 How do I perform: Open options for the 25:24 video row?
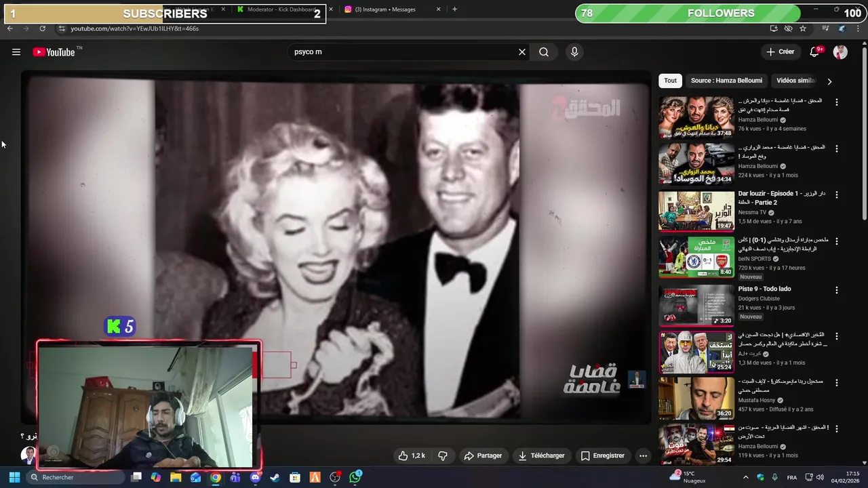836,336
